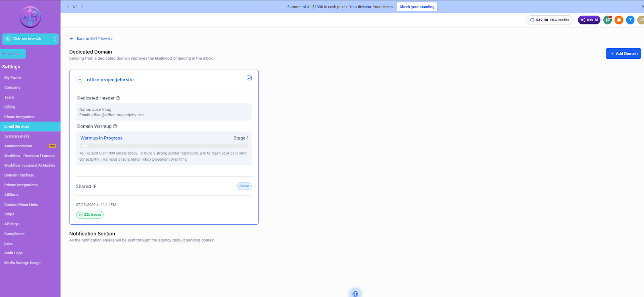644x297 pixels.
Task: Open System Emails settings
Action: tap(17, 136)
